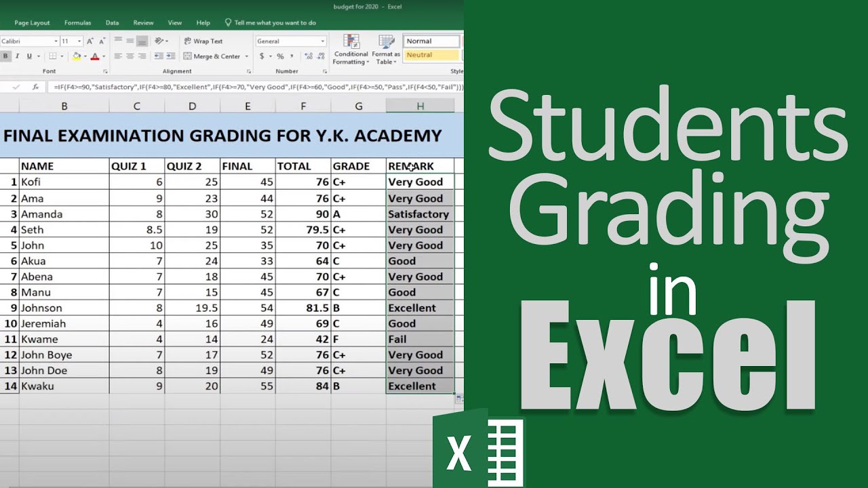
Task: Select column F header
Action: click(303, 106)
